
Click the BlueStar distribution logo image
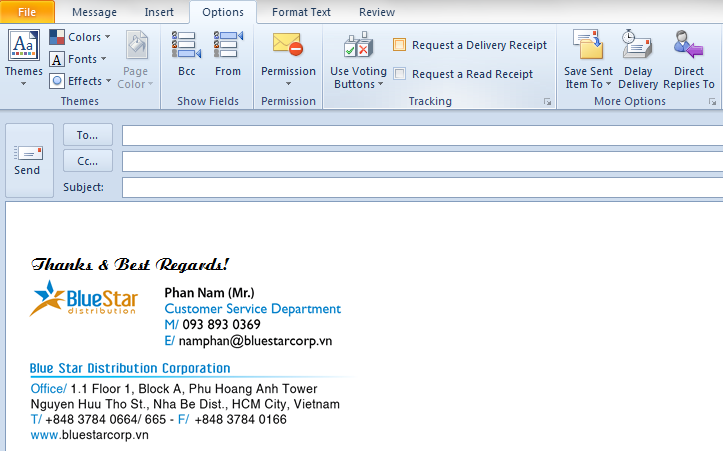pyautogui.click(x=84, y=299)
